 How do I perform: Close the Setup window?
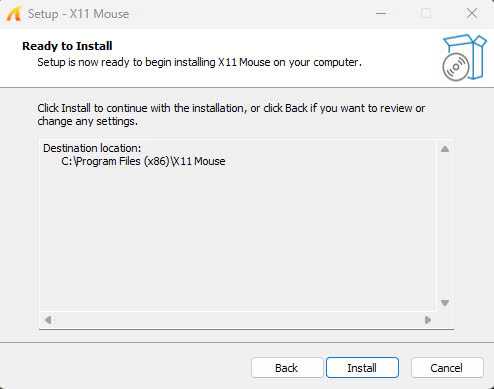472,14
